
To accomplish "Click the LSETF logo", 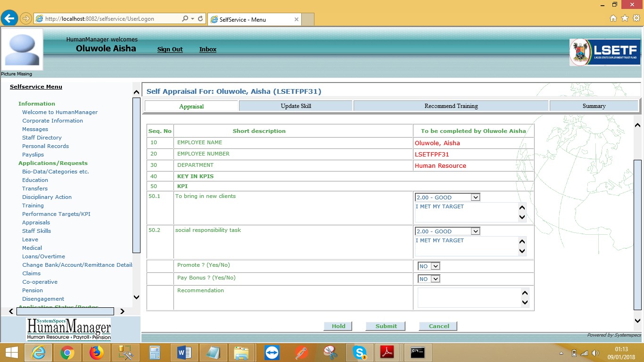I will click(605, 52).
